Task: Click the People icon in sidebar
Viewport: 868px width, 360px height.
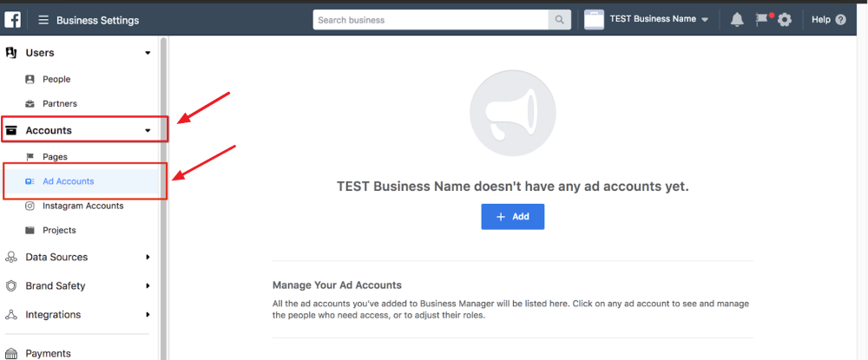Action: [30, 79]
